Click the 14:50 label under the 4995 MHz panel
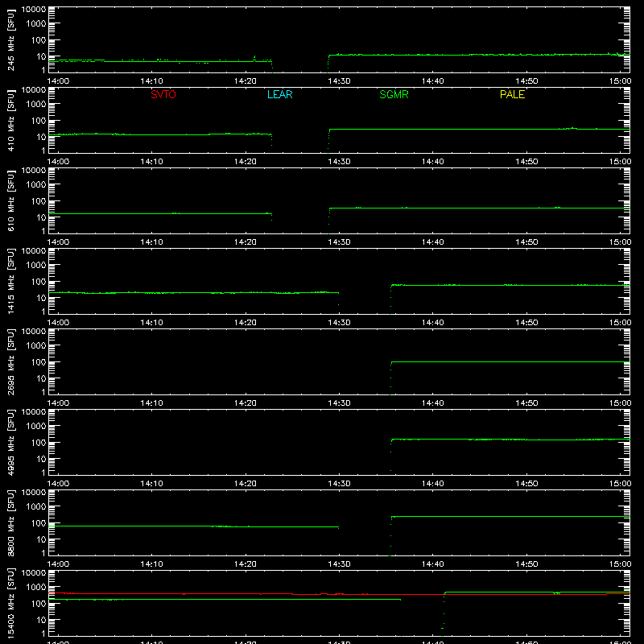Image resolution: width=644 pixels, height=644 pixels. point(526,484)
